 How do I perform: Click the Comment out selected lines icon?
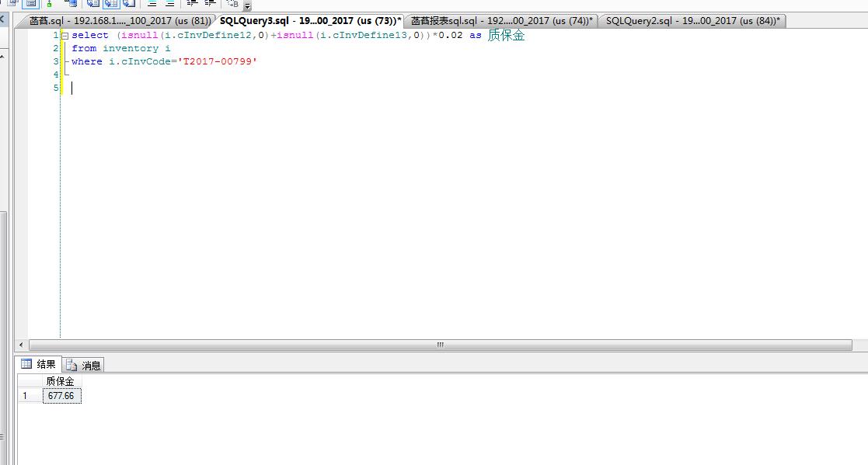click(x=152, y=3)
